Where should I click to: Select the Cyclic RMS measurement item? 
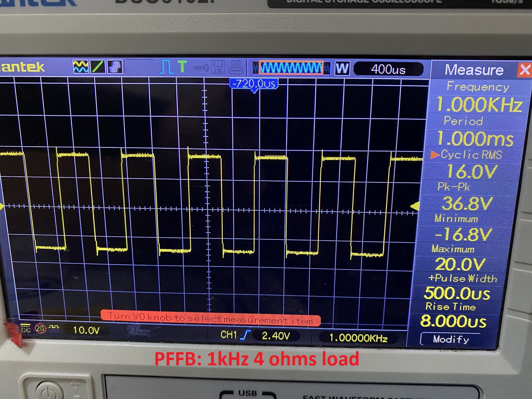471,155
